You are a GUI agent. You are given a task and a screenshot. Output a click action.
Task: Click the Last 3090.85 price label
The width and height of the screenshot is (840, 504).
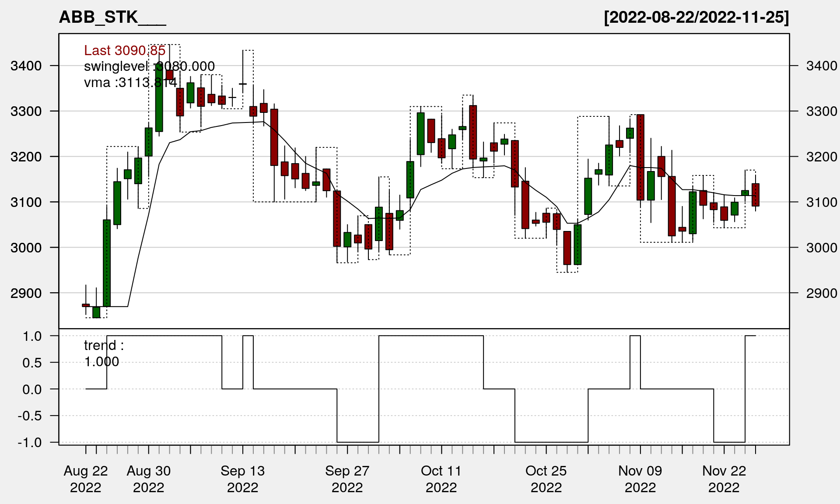pyautogui.click(x=125, y=50)
